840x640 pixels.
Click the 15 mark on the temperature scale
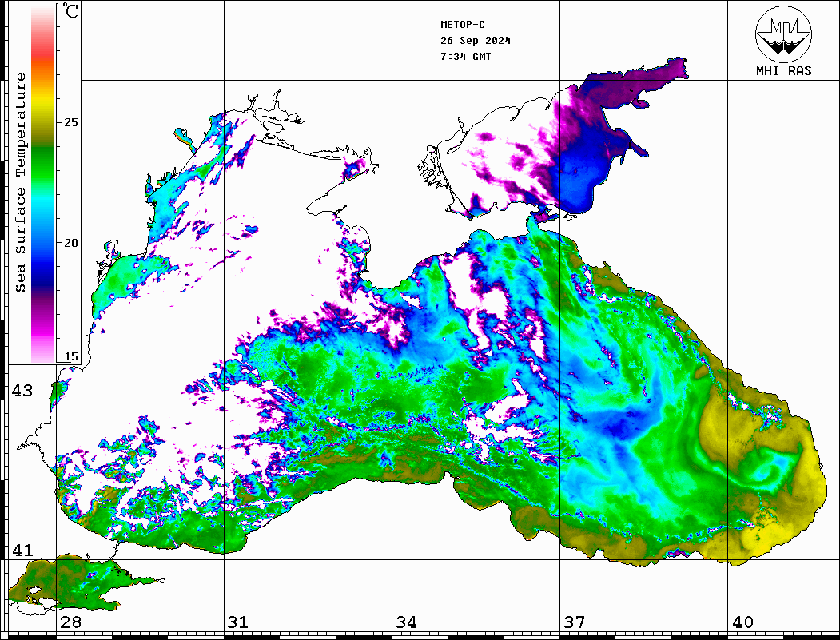click(x=70, y=356)
